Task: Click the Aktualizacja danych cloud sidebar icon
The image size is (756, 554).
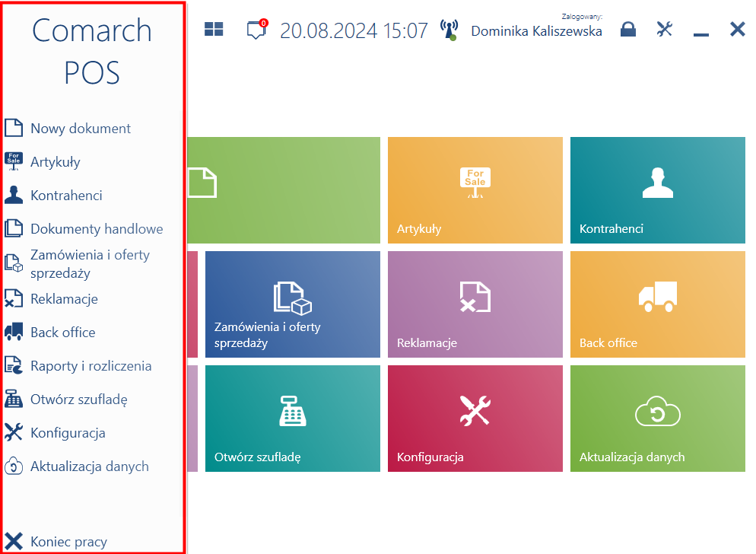Action: (14, 466)
